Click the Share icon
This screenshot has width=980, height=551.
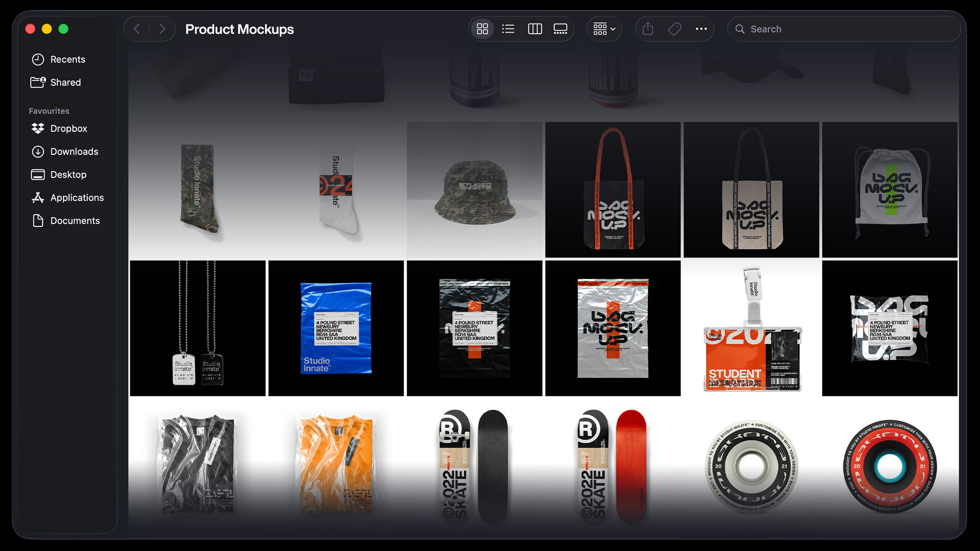[x=648, y=29]
